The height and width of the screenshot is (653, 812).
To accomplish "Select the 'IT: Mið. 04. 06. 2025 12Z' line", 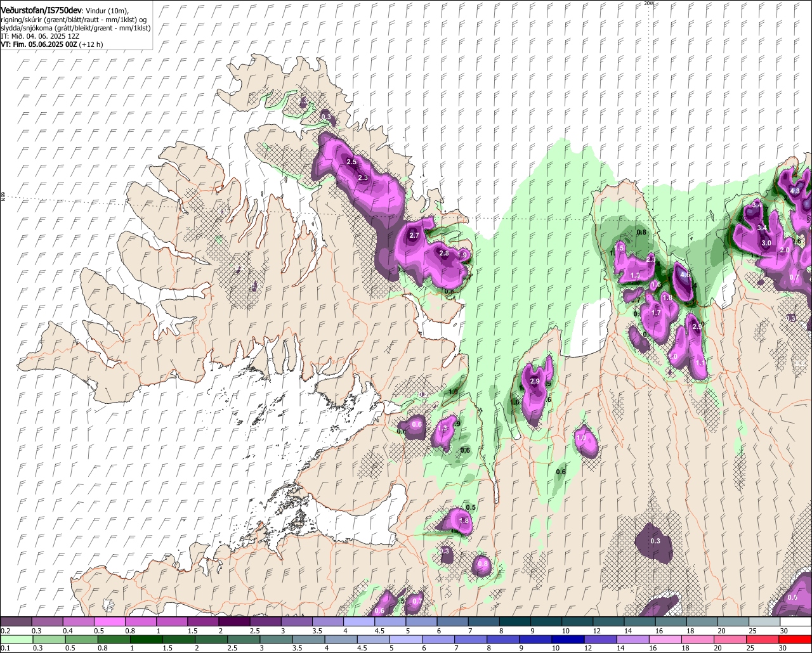I will click(x=39, y=36).
